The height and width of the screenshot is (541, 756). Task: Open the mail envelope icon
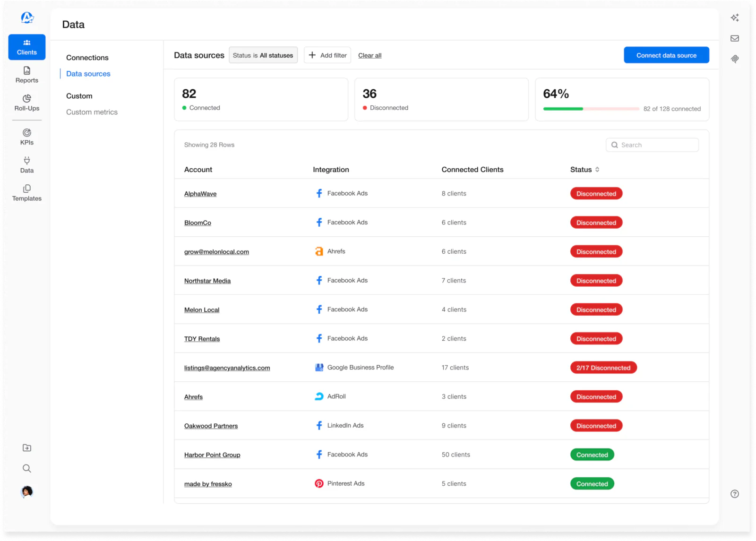tap(735, 38)
